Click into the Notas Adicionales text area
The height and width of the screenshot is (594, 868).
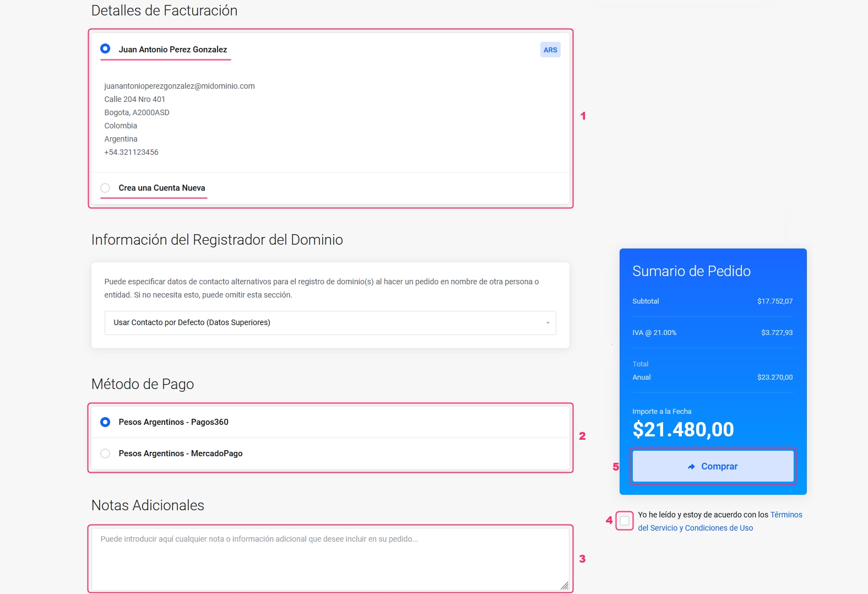(329, 559)
